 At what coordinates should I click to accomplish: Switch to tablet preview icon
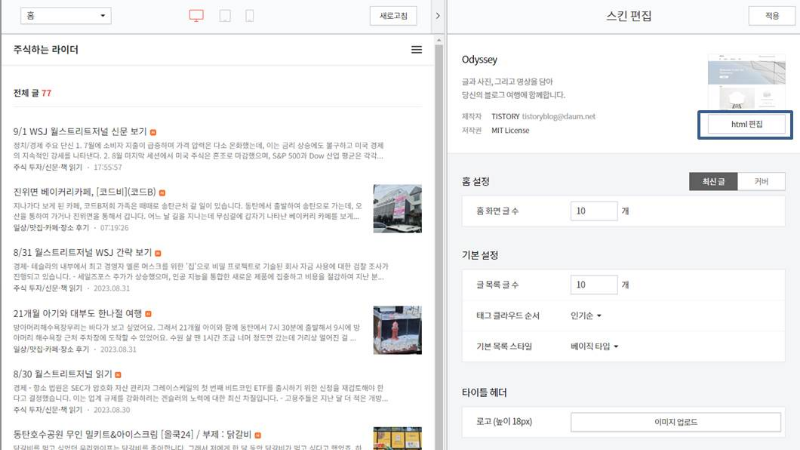pyautogui.click(x=224, y=15)
